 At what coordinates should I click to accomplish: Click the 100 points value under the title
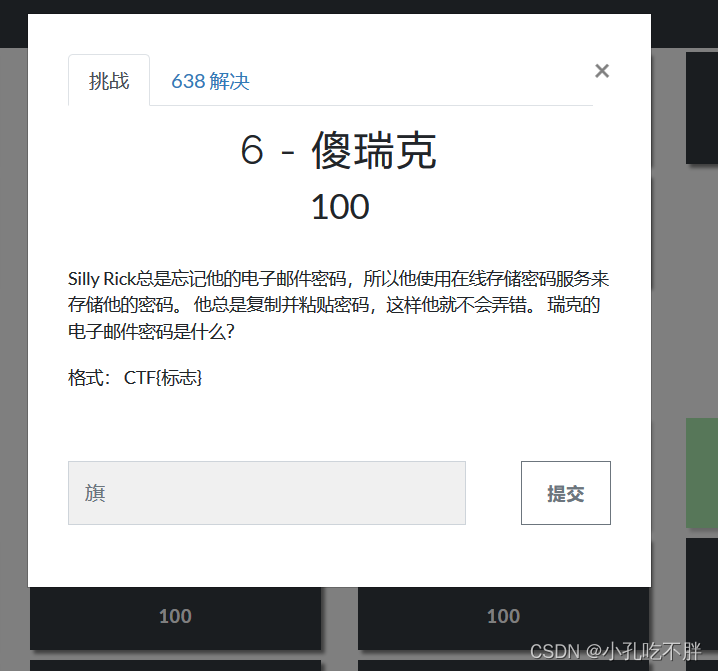pyautogui.click(x=340, y=207)
